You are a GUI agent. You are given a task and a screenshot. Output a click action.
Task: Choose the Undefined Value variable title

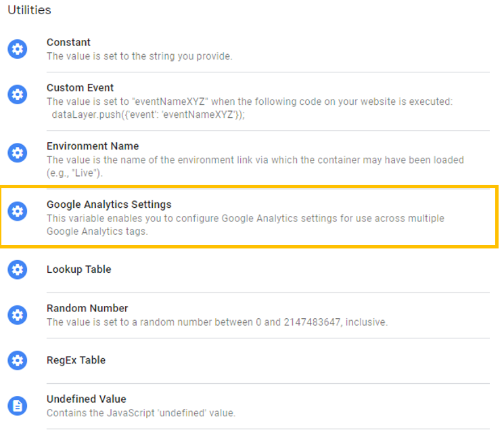pyautogui.click(x=86, y=399)
